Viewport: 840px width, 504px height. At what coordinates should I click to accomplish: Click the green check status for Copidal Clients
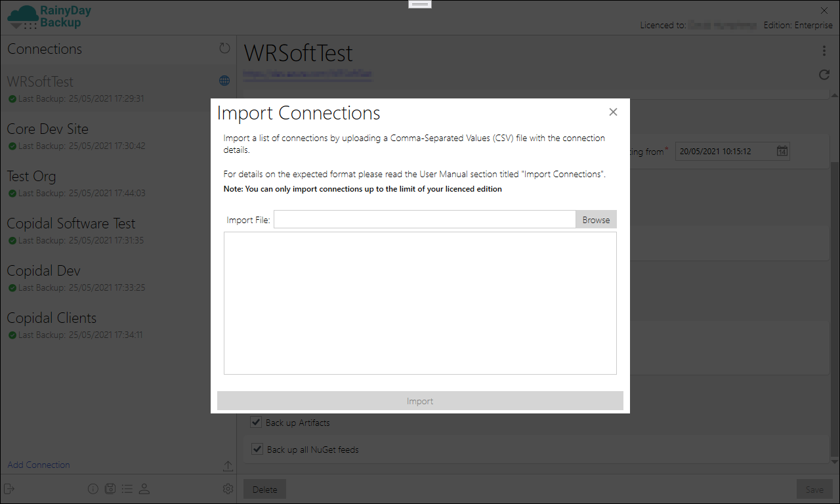click(x=12, y=335)
